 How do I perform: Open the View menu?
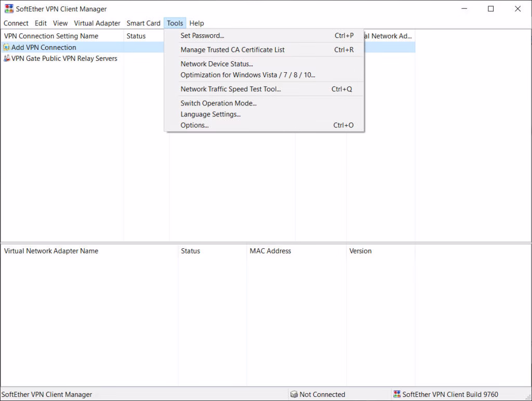60,23
